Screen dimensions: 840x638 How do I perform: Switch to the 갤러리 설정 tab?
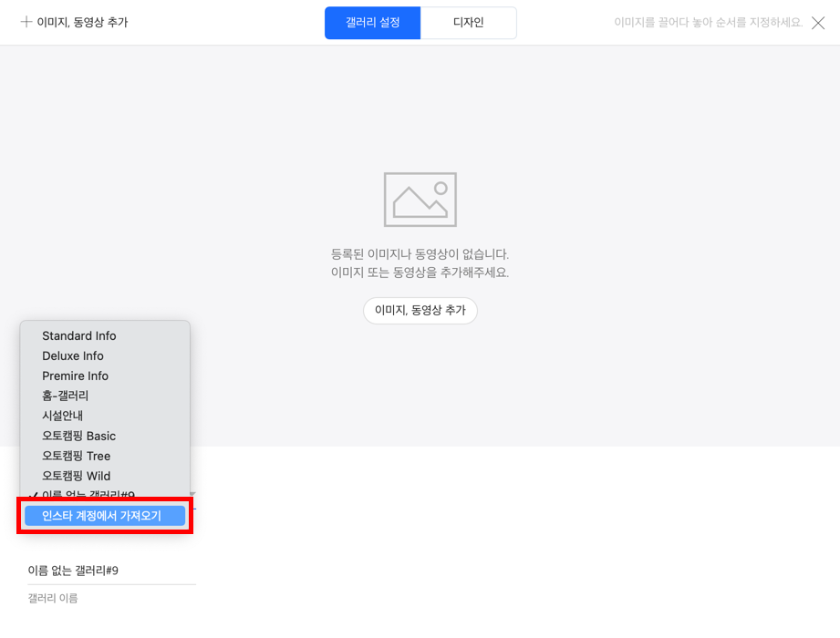click(372, 23)
